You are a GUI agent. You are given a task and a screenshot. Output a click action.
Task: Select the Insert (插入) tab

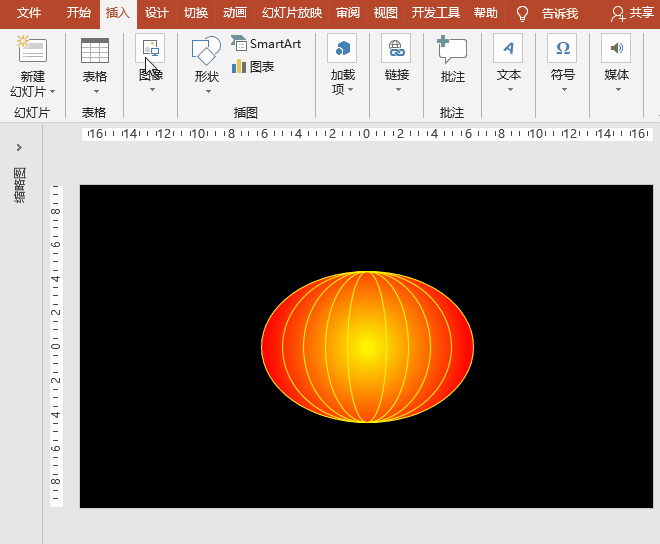tap(118, 13)
